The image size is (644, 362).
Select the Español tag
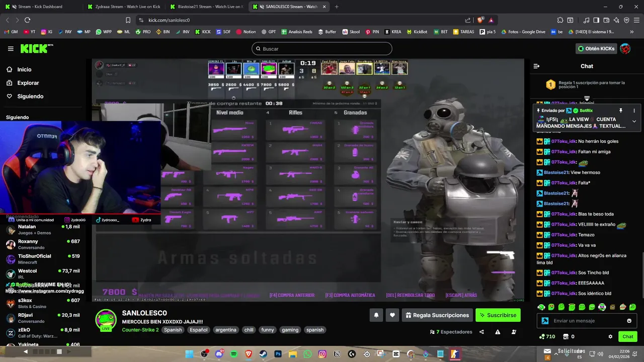point(198,330)
